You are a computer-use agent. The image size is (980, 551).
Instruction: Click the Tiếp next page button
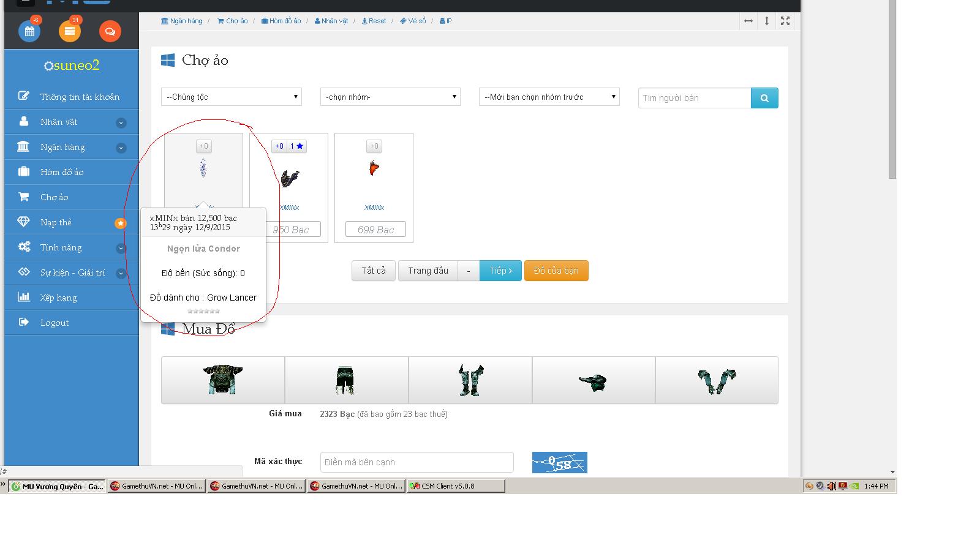click(500, 271)
